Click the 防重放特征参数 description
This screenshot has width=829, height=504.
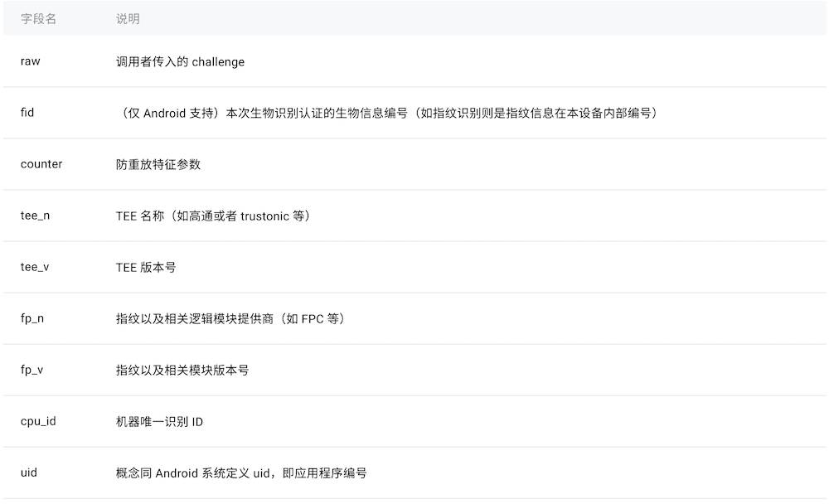pos(158,164)
